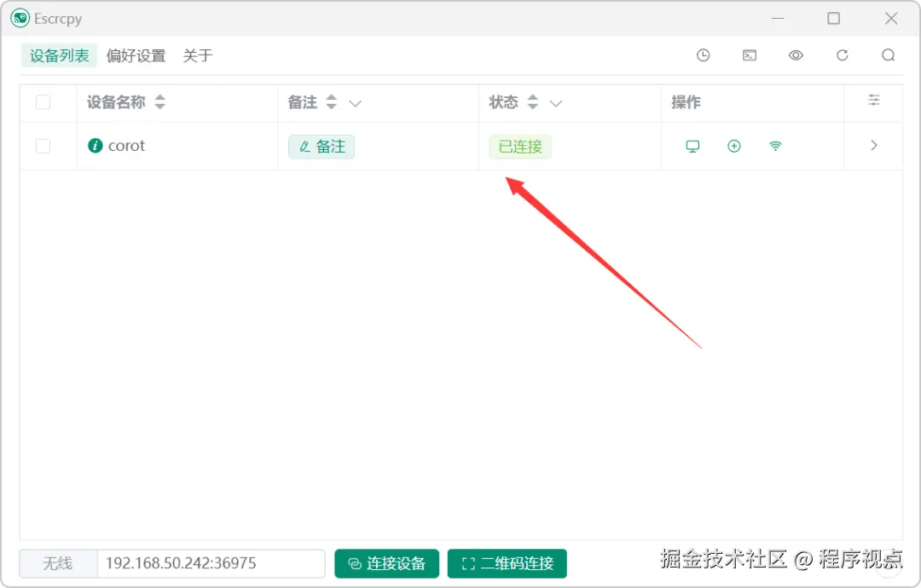Viewport: 921px width, 588px height.
Task: Click the plus circle action for corot
Action: [733, 146]
